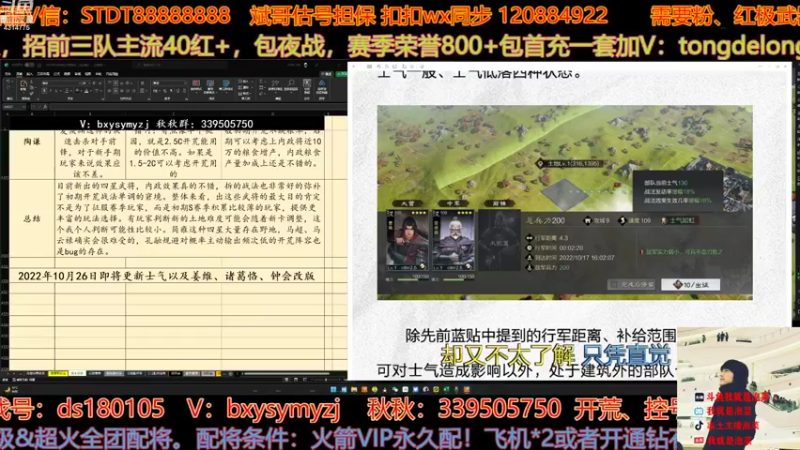Switch to the Insert tab in Excel
Screen dimensions: 800x450
tap(30, 74)
